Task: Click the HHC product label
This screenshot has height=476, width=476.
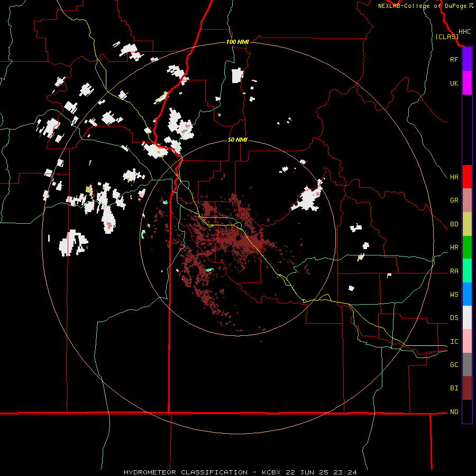Action: (465, 32)
